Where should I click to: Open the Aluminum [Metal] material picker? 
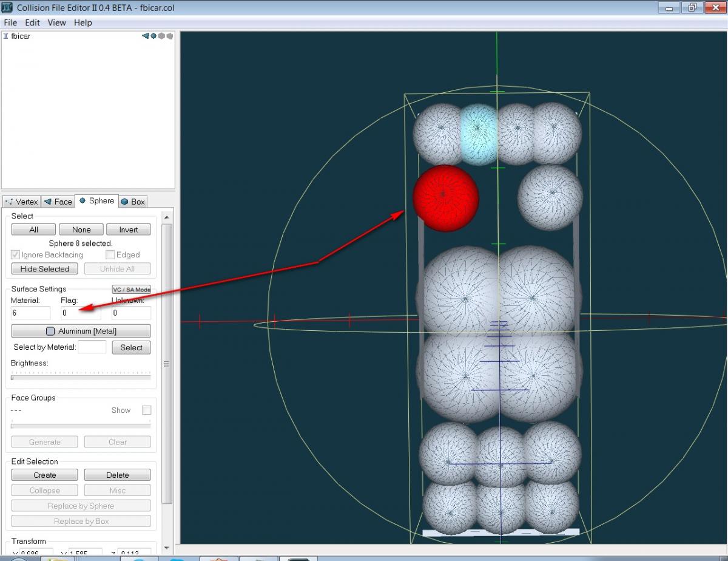point(81,331)
